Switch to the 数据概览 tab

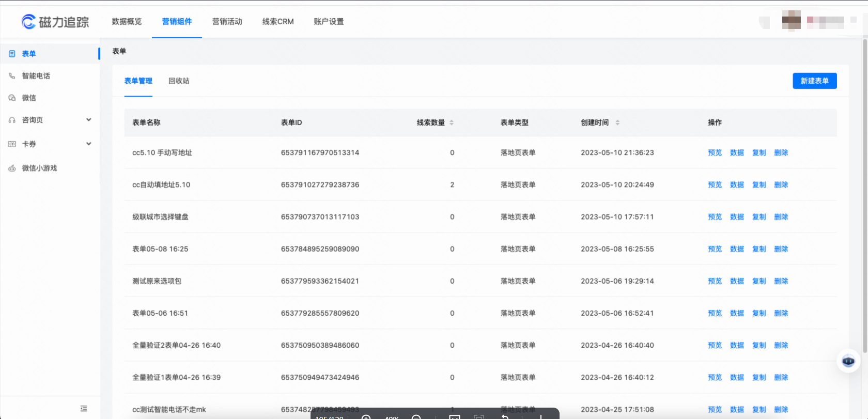[x=127, y=22]
